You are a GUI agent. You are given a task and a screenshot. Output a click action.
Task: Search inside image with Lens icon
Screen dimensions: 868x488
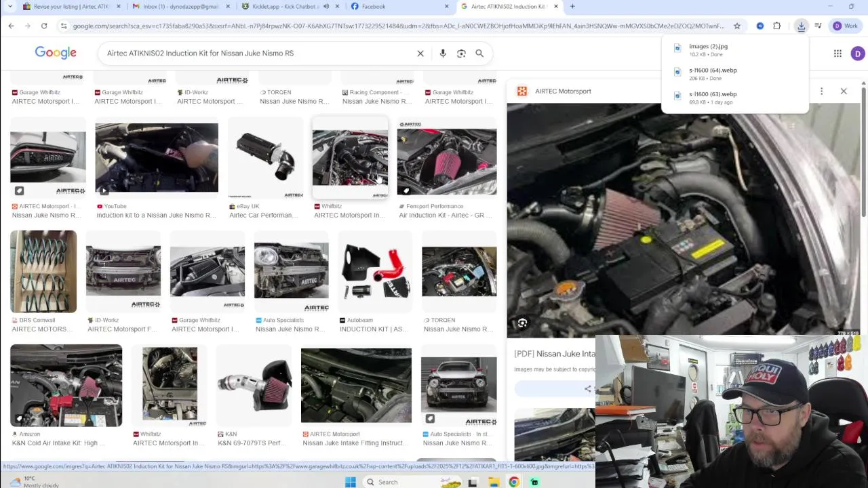[522, 323]
